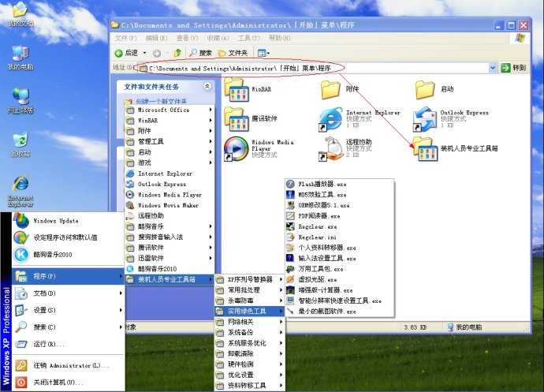Launch OEM修改器5.1.exe

pos(339,205)
